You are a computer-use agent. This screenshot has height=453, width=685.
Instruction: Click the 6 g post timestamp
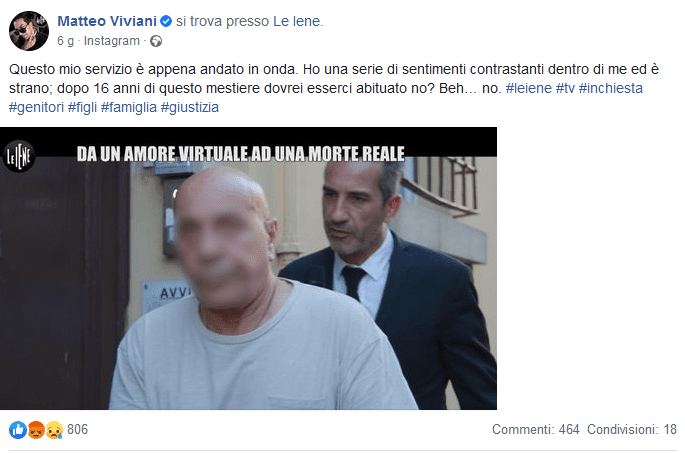pos(66,41)
